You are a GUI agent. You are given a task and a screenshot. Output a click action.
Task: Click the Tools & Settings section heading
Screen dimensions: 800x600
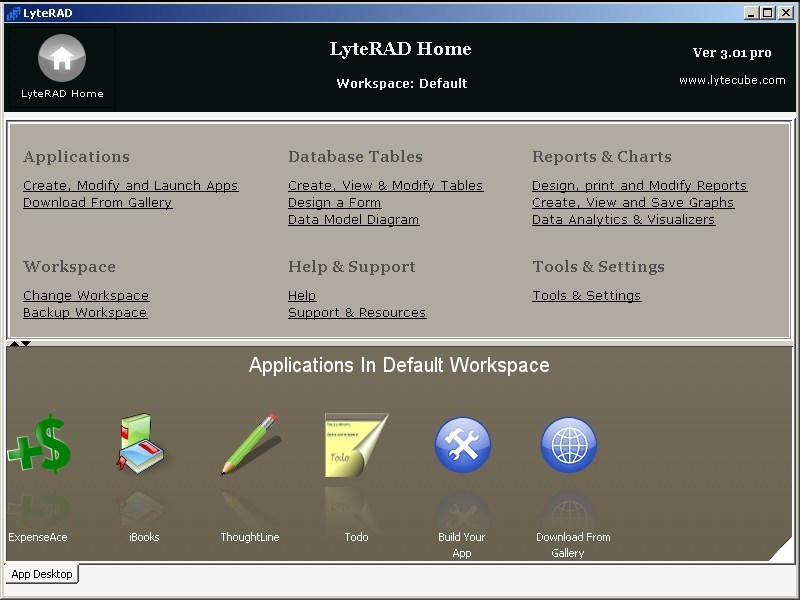(598, 266)
